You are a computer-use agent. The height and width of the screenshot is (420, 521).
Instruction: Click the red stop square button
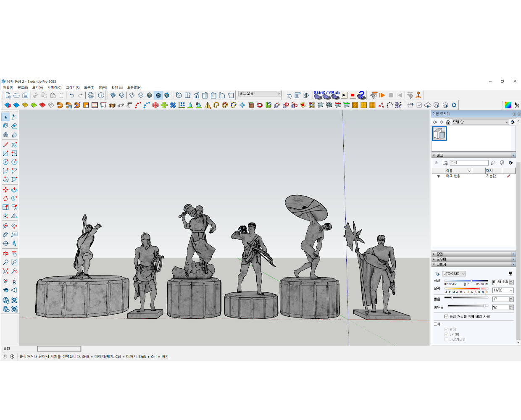pos(353,95)
